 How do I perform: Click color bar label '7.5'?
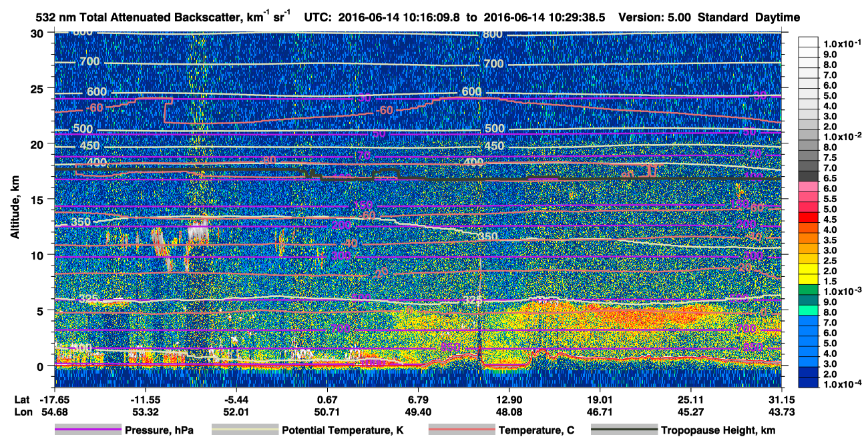click(x=829, y=157)
